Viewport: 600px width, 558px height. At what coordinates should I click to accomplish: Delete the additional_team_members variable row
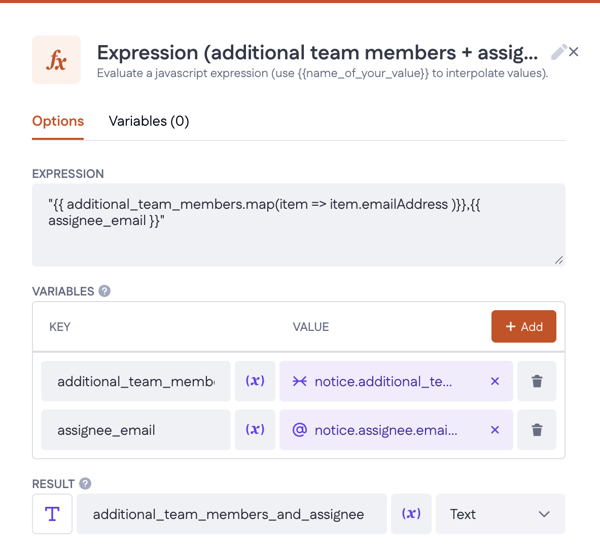pyautogui.click(x=537, y=381)
